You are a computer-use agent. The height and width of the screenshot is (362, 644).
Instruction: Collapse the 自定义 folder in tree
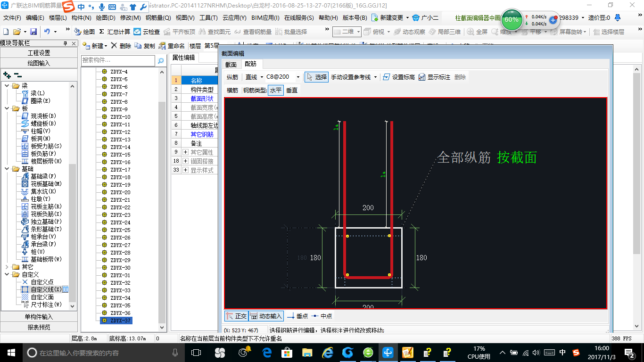7,274
